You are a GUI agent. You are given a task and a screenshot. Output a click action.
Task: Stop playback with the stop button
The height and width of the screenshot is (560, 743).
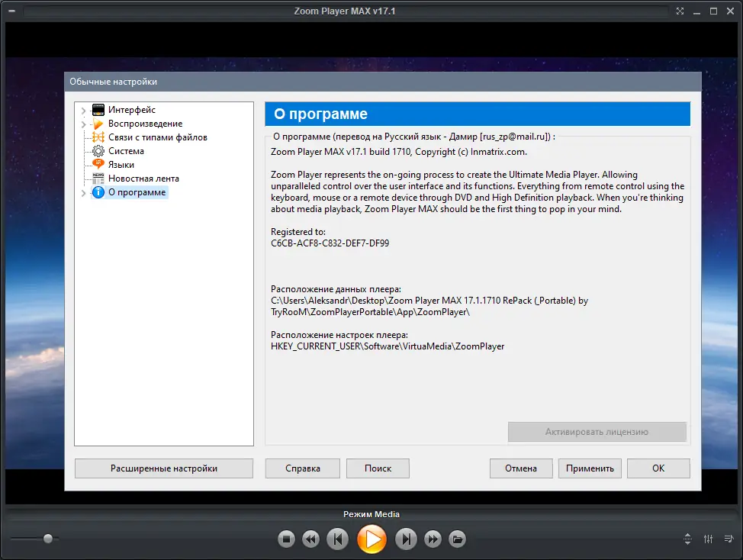coord(286,539)
